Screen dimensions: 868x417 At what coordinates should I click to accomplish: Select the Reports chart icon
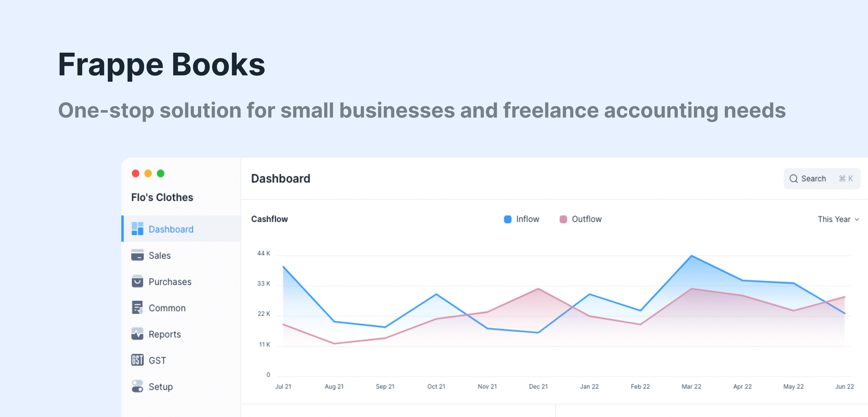pos(137,334)
